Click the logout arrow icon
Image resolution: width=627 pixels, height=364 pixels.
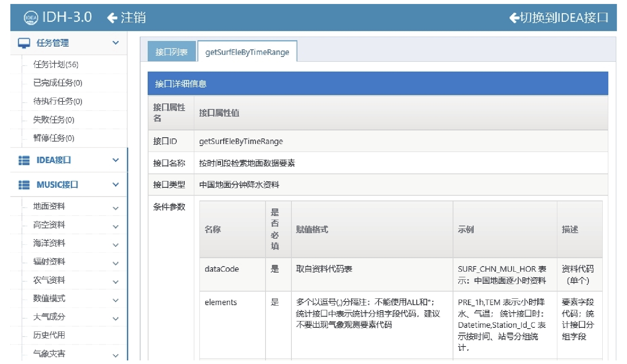(x=112, y=18)
